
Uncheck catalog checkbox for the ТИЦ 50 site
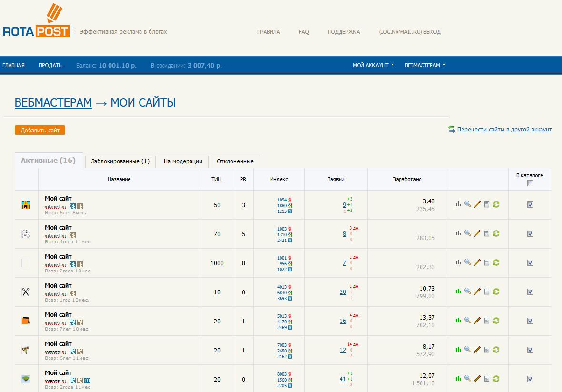[530, 205]
